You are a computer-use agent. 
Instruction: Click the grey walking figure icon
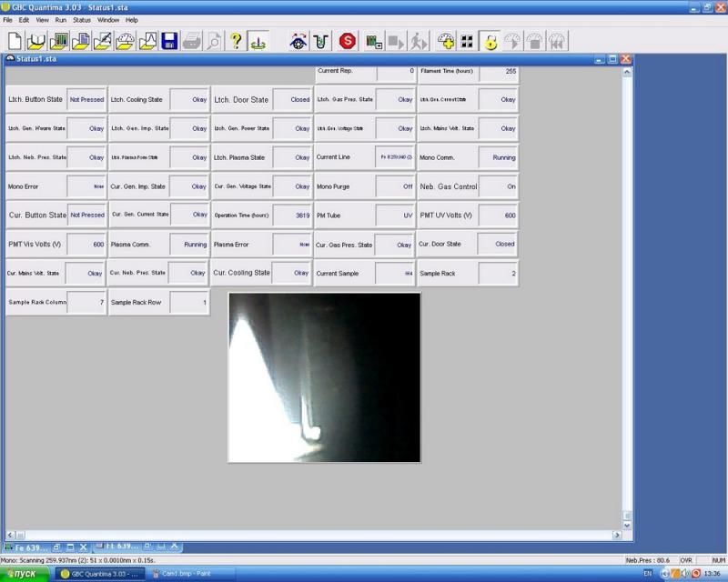click(419, 41)
